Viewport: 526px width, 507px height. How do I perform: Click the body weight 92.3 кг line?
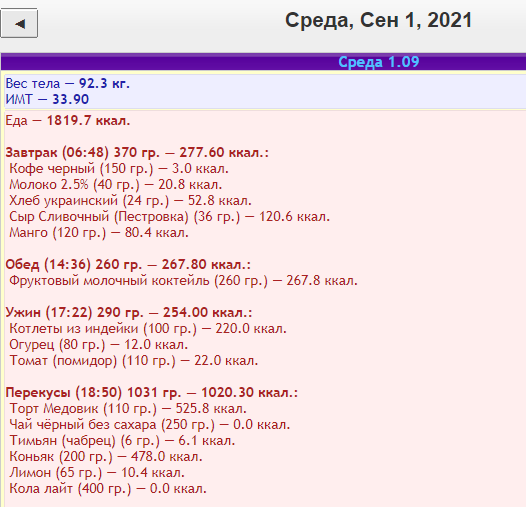67,83
